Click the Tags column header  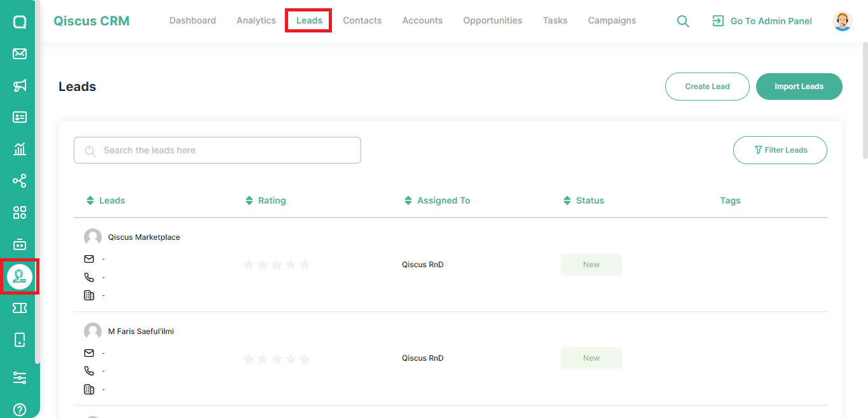click(730, 200)
